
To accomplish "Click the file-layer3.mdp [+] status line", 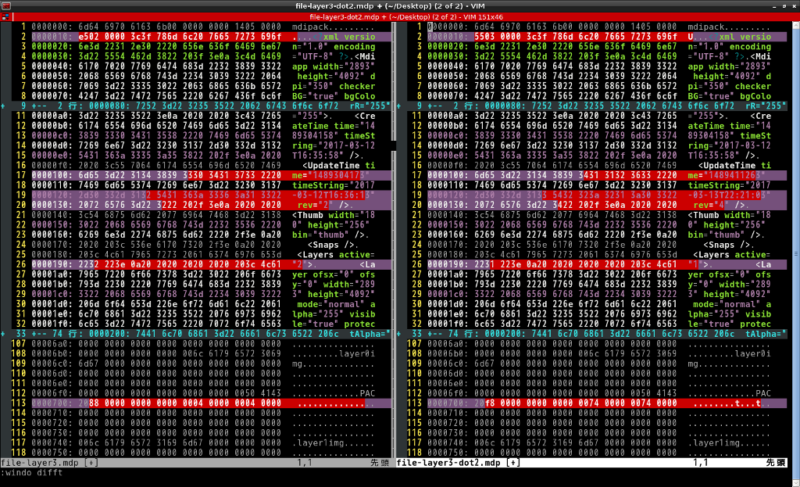I will 196,463.
